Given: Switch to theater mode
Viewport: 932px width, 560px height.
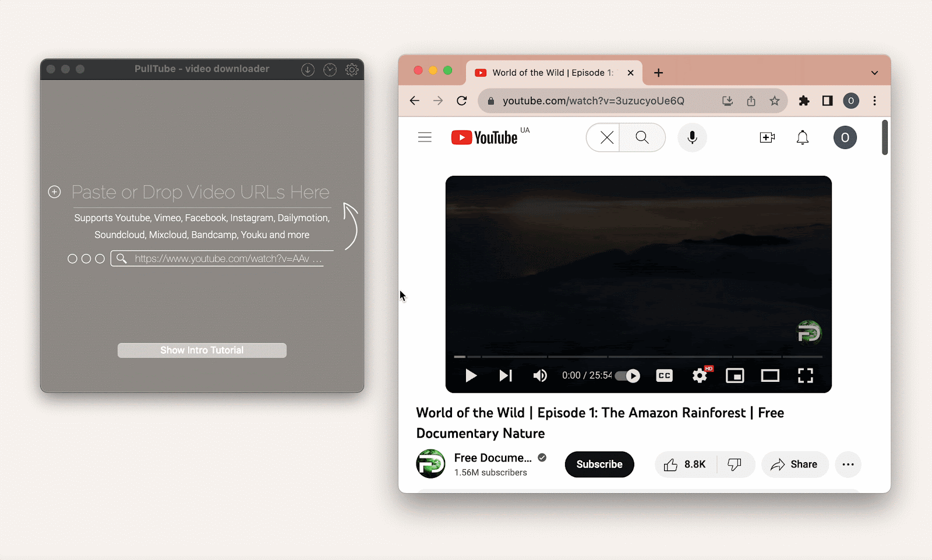Looking at the screenshot, I should [x=770, y=375].
